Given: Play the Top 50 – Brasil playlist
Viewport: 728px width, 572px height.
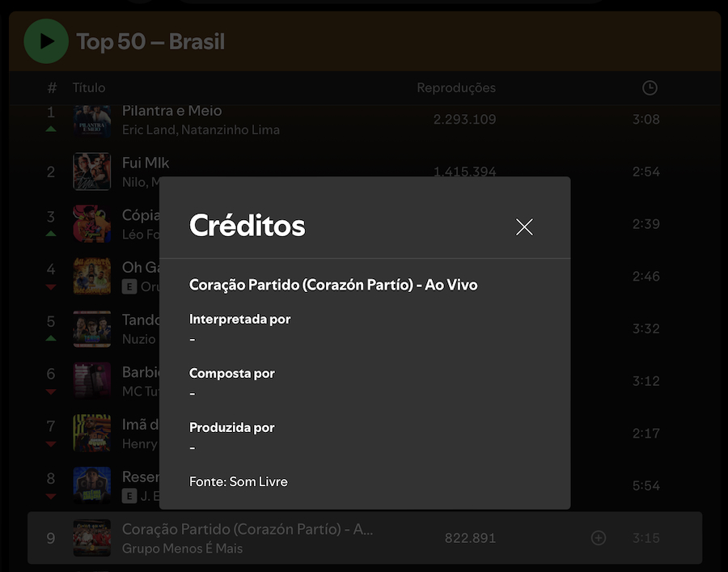Looking at the screenshot, I should point(46,41).
